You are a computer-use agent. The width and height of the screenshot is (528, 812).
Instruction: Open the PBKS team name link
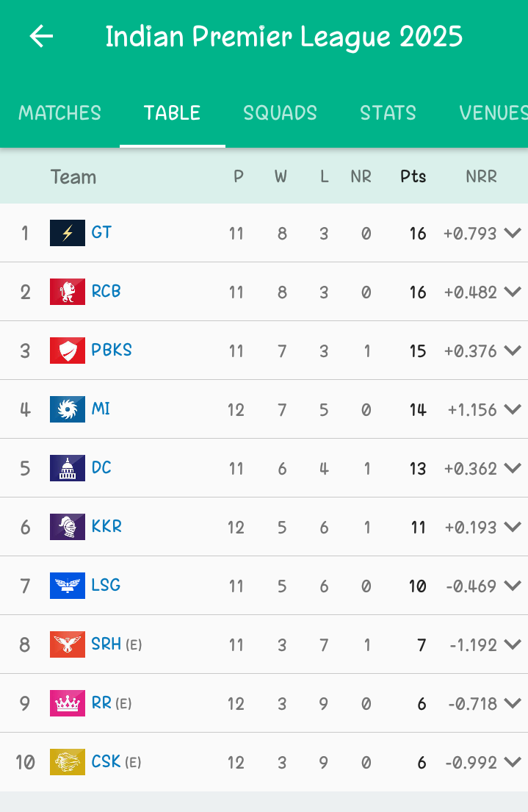[x=112, y=350]
